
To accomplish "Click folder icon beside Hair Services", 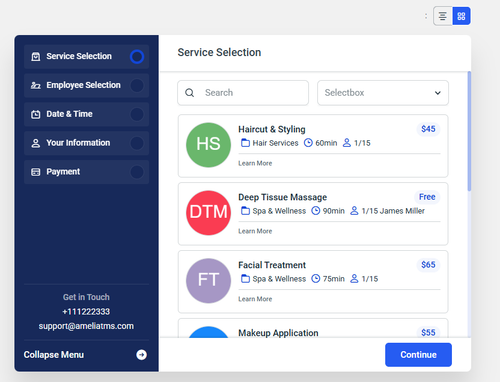I will (x=245, y=143).
